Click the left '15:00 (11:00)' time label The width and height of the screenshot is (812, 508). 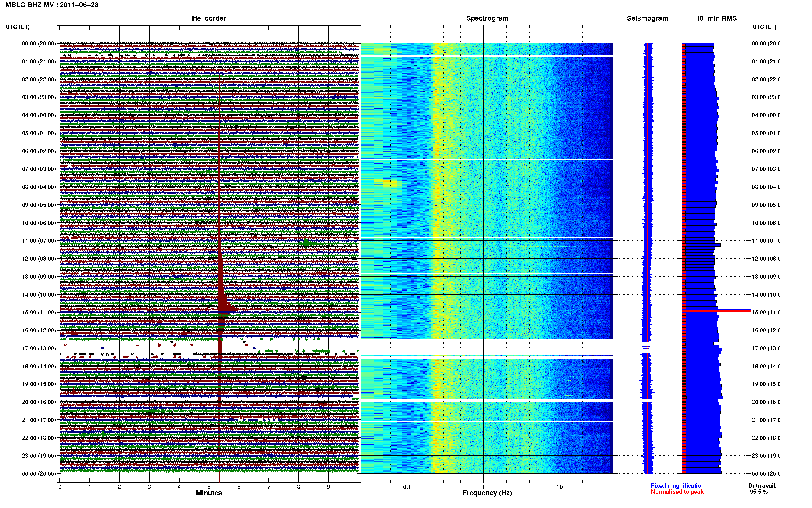[39, 312]
